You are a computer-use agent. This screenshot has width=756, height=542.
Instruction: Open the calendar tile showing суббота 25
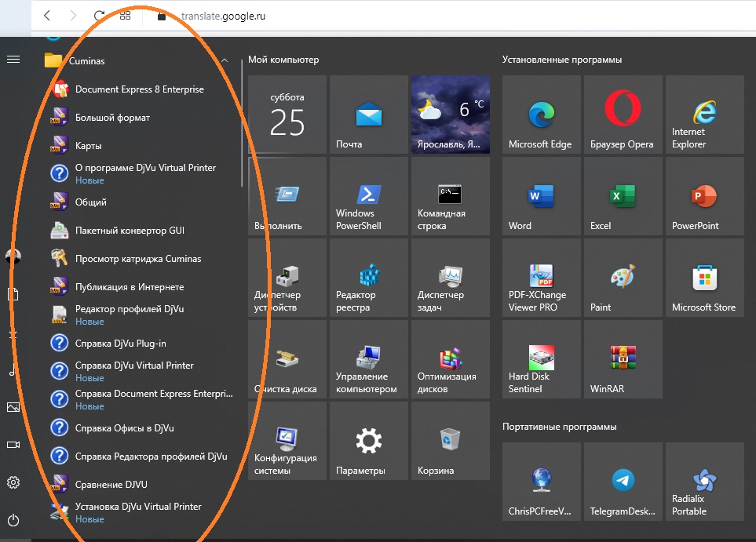pyautogui.click(x=287, y=115)
